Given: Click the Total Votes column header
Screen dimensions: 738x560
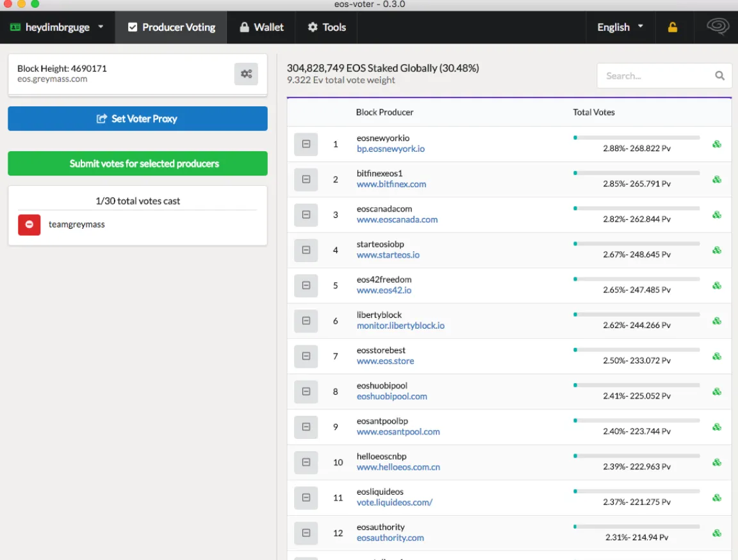Looking at the screenshot, I should (x=593, y=112).
